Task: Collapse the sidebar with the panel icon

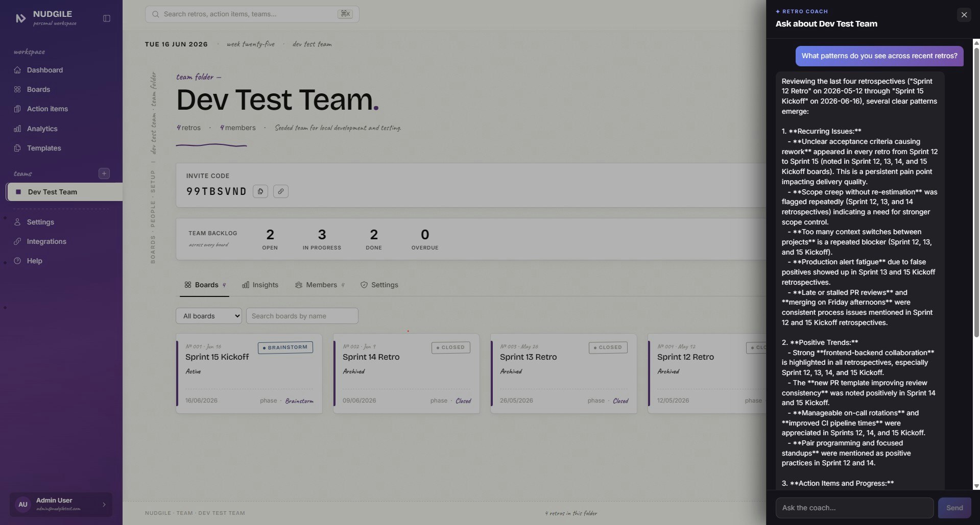Action: click(107, 18)
